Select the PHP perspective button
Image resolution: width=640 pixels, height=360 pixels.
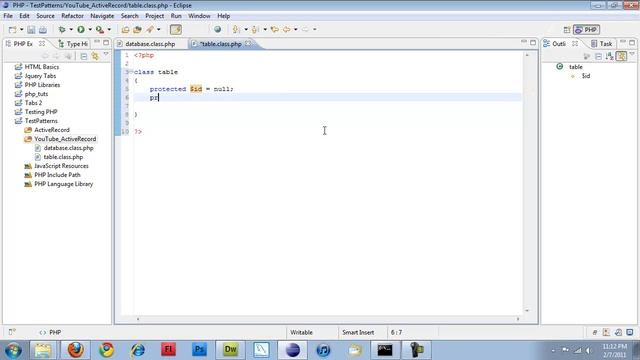point(586,30)
